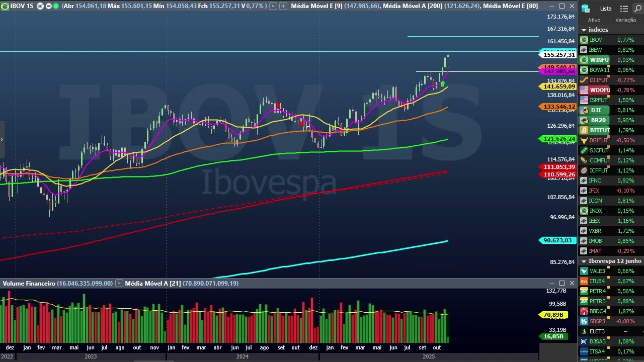Click the BGIFUT asset icon
The width and height of the screenshot is (644, 362).
click(x=584, y=140)
